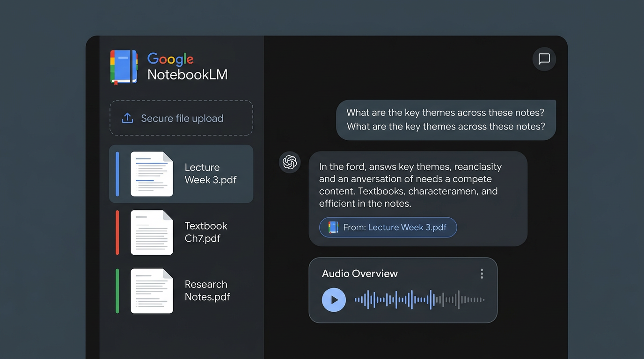The height and width of the screenshot is (359, 644).
Task: Click the assistant answer text about key themes
Action: click(x=410, y=185)
